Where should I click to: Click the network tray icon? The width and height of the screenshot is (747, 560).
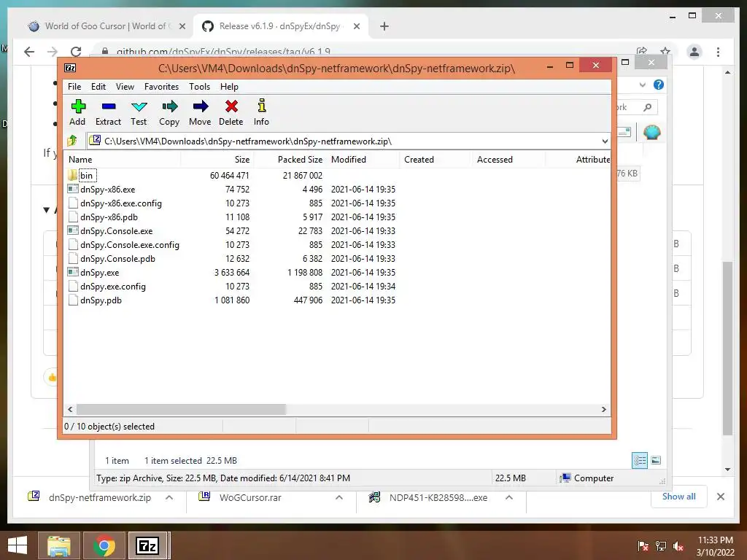(661, 546)
